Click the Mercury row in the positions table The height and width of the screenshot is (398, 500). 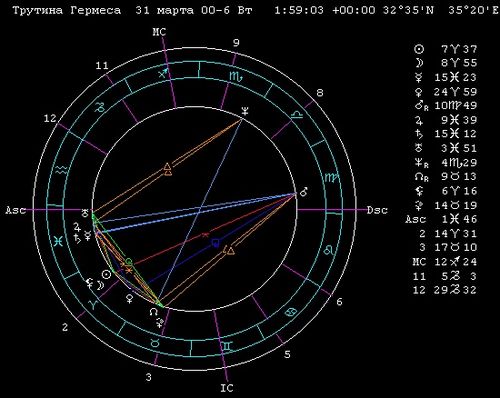point(446,77)
